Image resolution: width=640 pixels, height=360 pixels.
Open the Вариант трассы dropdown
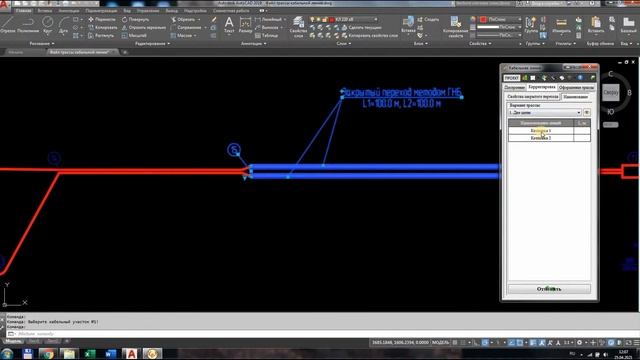[x=545, y=112]
